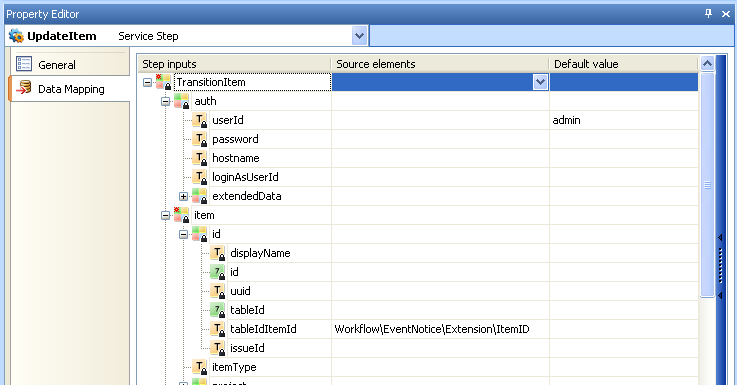The height and width of the screenshot is (385, 737).
Task: Click the text type icon beside userId
Action: 200,120
